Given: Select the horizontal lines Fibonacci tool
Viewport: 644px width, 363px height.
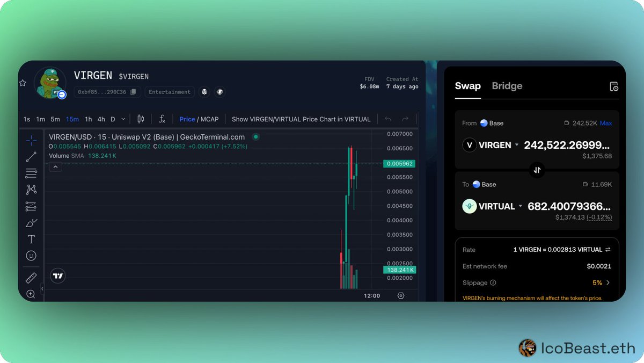Looking at the screenshot, I should point(31,173).
